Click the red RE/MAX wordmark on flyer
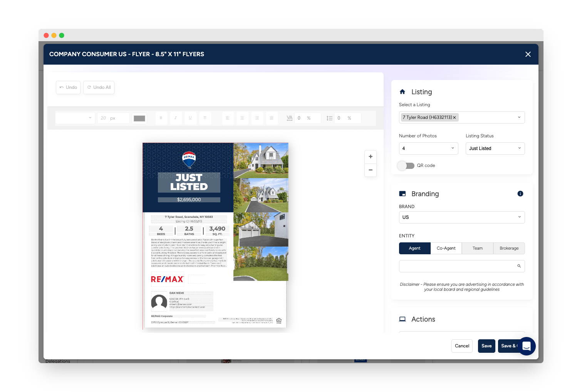The height and width of the screenshot is (392, 582). (167, 279)
